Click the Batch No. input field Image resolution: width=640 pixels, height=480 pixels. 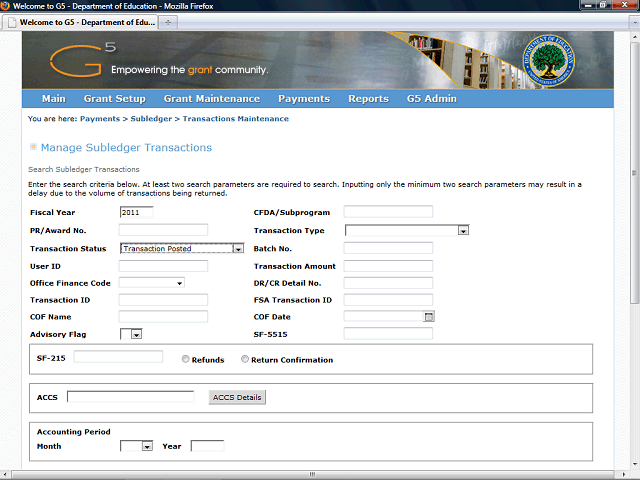(x=388, y=248)
